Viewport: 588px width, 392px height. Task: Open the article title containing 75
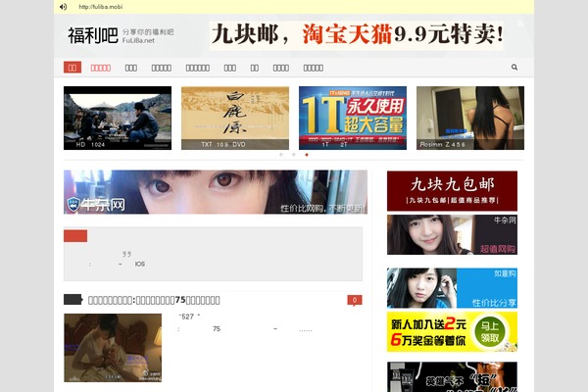click(x=154, y=300)
